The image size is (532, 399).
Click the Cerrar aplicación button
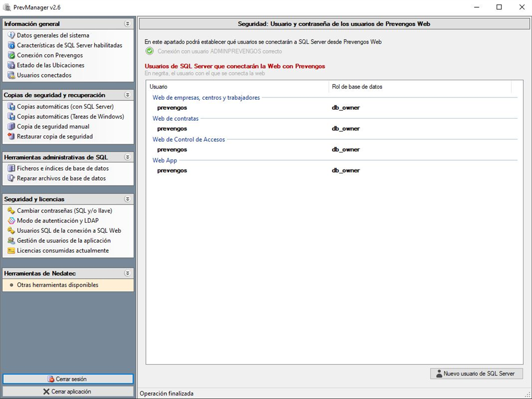point(68,391)
